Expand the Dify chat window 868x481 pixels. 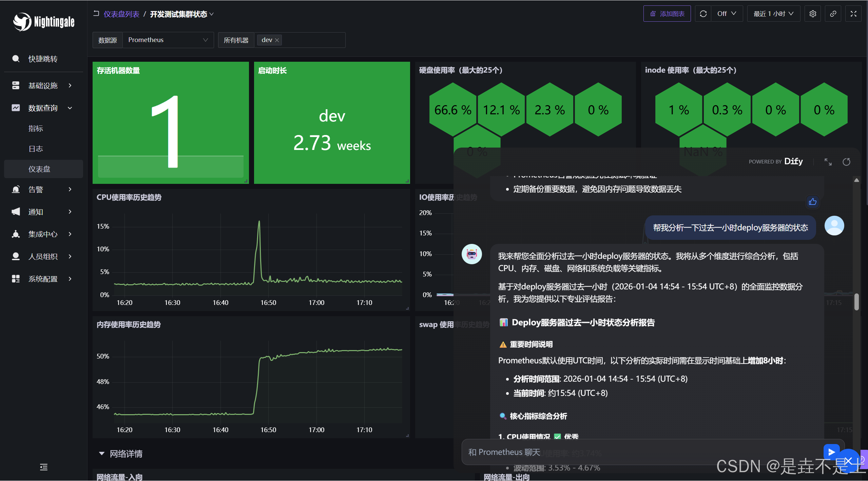tap(828, 162)
